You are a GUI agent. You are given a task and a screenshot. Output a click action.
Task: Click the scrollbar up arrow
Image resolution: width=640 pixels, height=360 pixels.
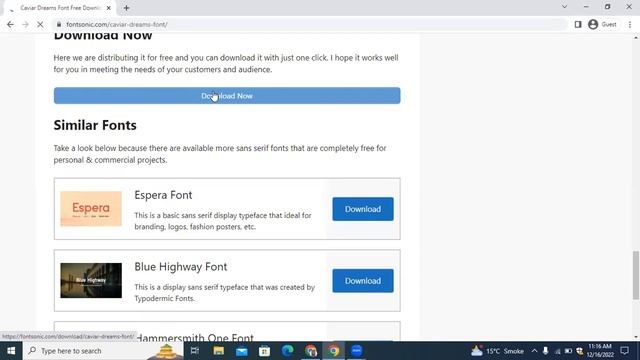(x=636, y=38)
